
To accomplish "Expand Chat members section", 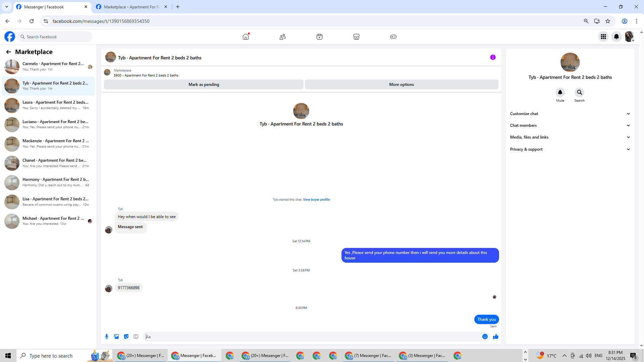I will point(570,125).
